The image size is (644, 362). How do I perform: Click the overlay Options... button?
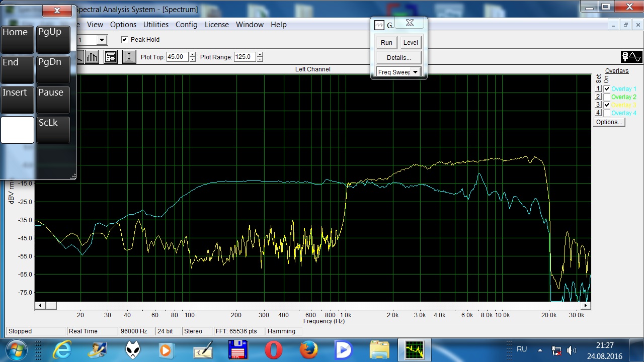coord(609,122)
